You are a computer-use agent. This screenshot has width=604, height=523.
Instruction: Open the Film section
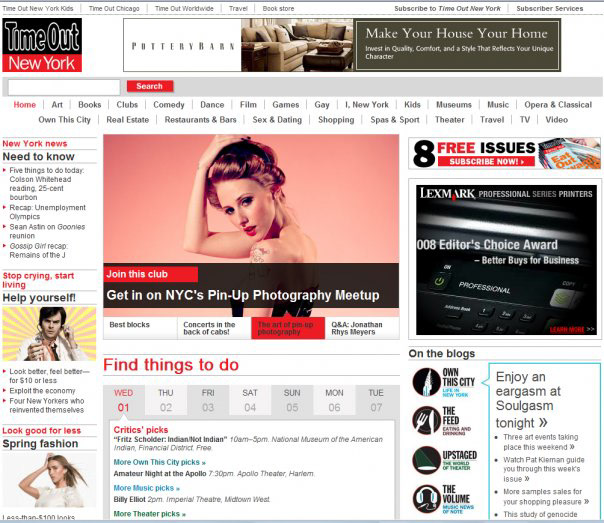(x=248, y=105)
